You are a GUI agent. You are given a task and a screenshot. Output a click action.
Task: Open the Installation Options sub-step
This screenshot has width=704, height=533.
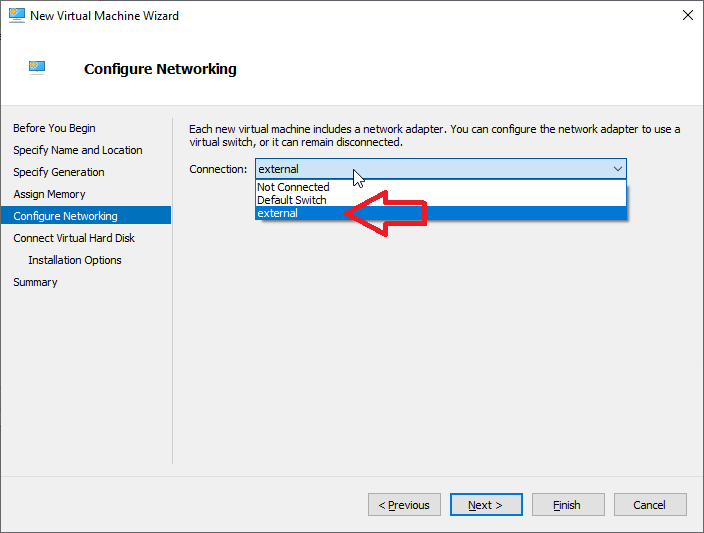pos(75,260)
